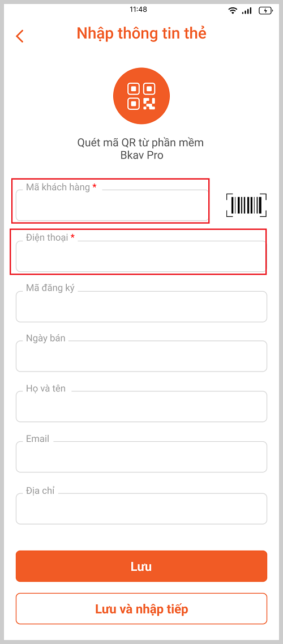Tap the back arrow icon
Screen dimensions: 283x644
coord(20,36)
